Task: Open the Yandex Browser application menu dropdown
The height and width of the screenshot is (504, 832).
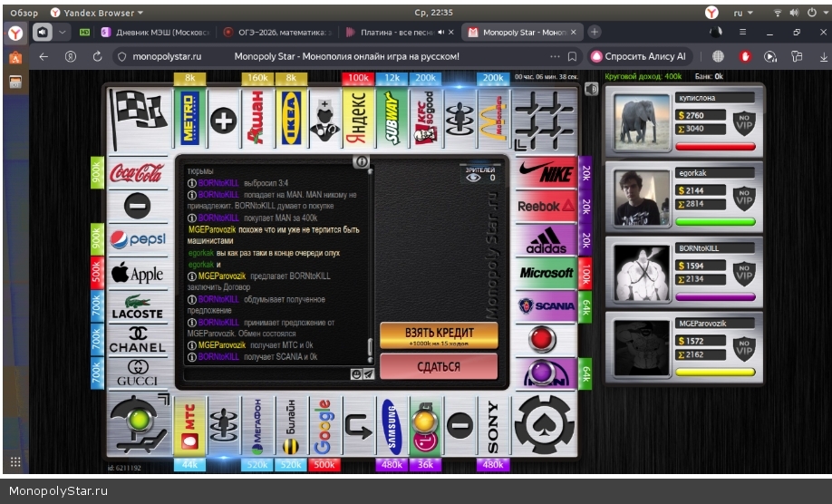Action: click(97, 13)
